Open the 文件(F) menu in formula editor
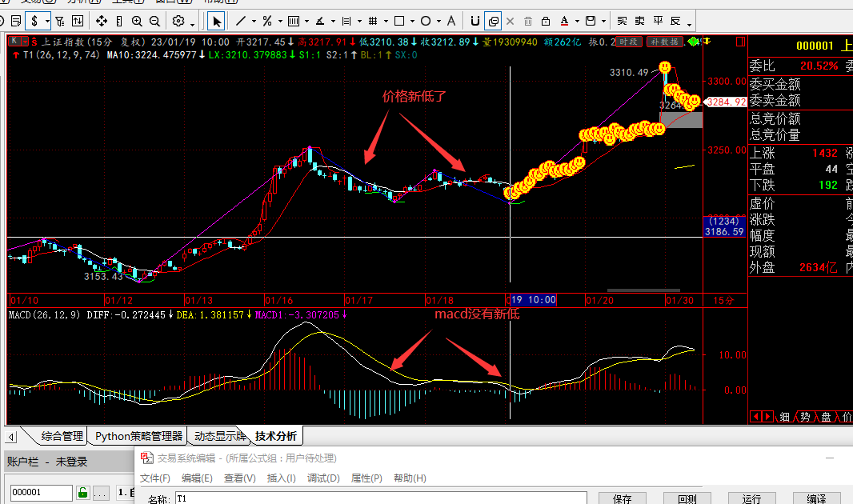 155,478
